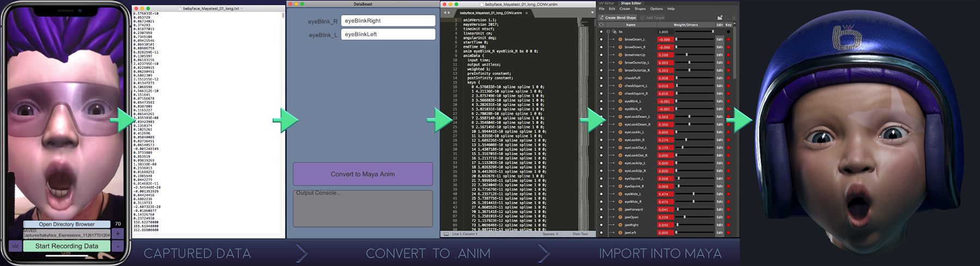980x266 pixels.
Task: Click the browInnerUp target shape icon
Action: point(620,55)
